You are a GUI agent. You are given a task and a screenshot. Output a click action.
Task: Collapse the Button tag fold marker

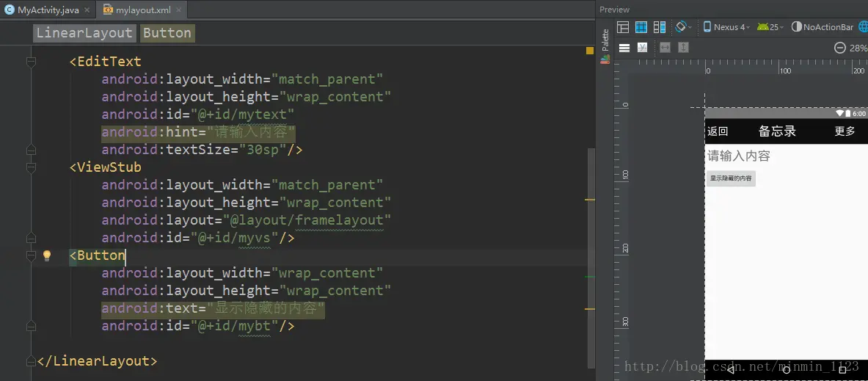click(x=31, y=255)
